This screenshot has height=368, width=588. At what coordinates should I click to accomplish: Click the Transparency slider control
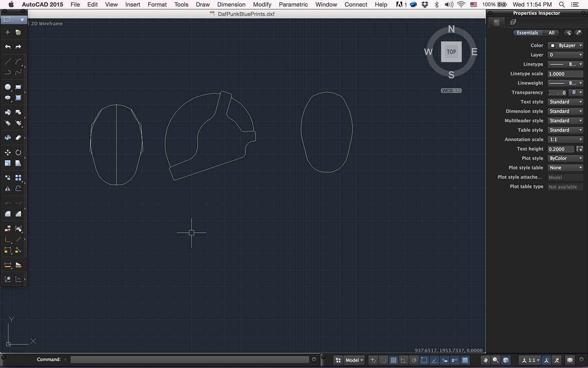557,92
